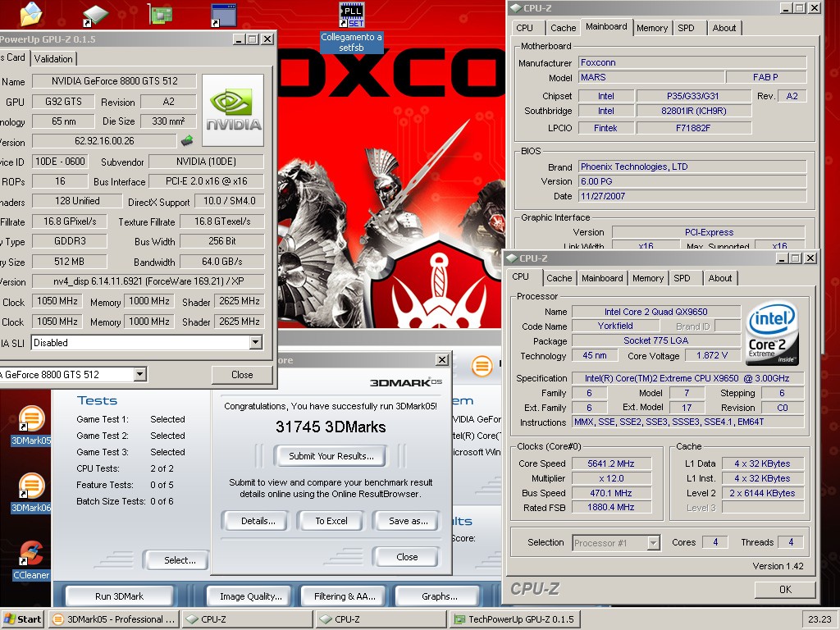Open Cache tab in CPU-Z mainboard window

point(563,28)
